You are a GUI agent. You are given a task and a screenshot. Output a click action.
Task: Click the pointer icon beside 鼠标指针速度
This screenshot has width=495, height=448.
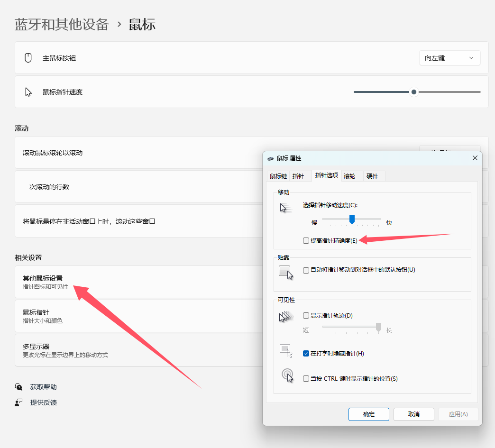pyautogui.click(x=28, y=92)
